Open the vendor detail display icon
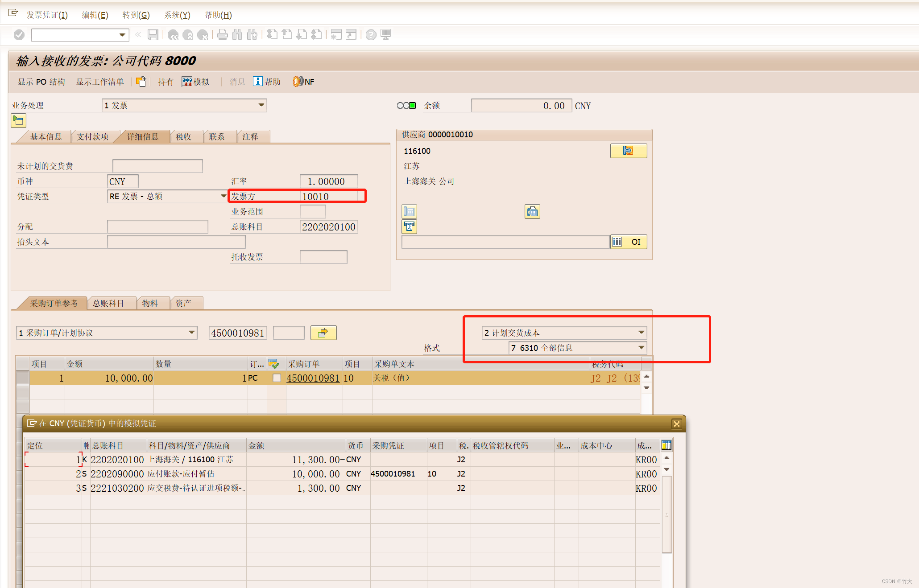Image resolution: width=919 pixels, height=588 pixels. click(x=628, y=151)
